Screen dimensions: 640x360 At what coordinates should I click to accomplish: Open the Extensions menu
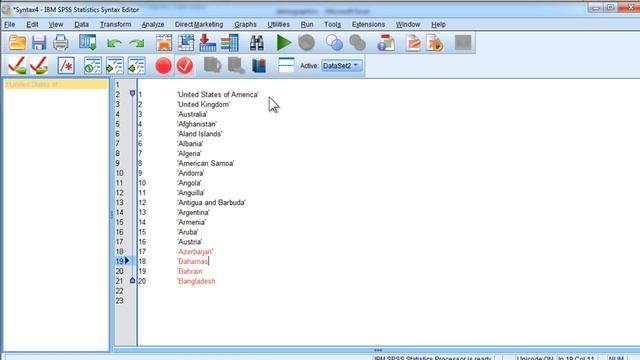pos(368,24)
